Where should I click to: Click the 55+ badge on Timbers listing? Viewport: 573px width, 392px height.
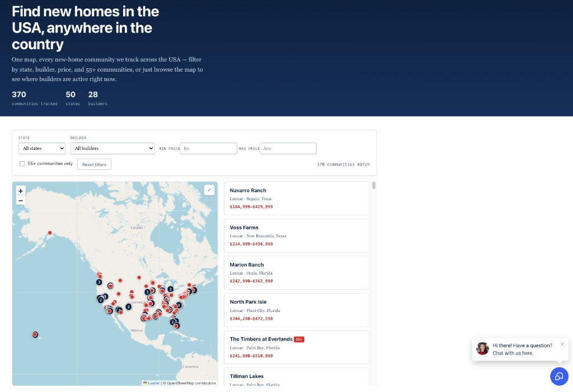pyautogui.click(x=299, y=339)
